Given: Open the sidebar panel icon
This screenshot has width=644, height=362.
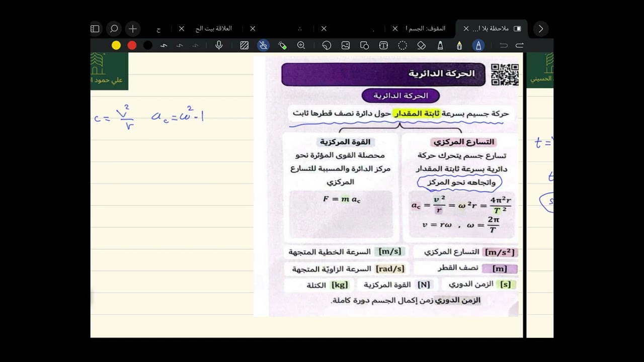Looking at the screenshot, I should (95, 29).
